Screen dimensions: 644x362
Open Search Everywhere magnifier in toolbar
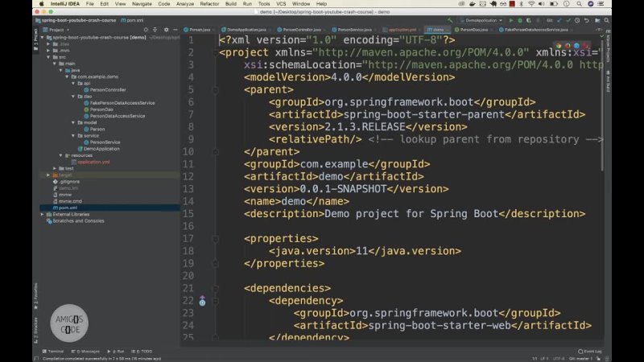tap(607, 20)
